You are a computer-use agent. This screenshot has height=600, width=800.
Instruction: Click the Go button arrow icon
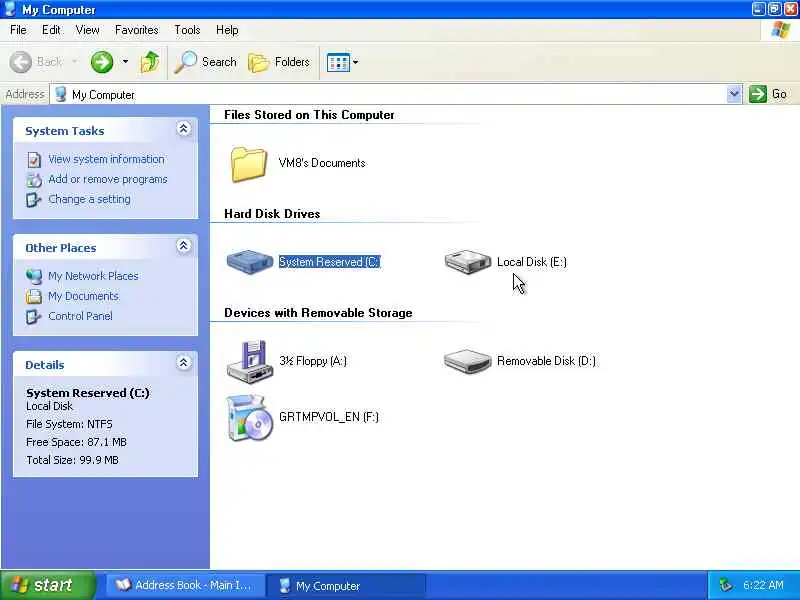[758, 94]
